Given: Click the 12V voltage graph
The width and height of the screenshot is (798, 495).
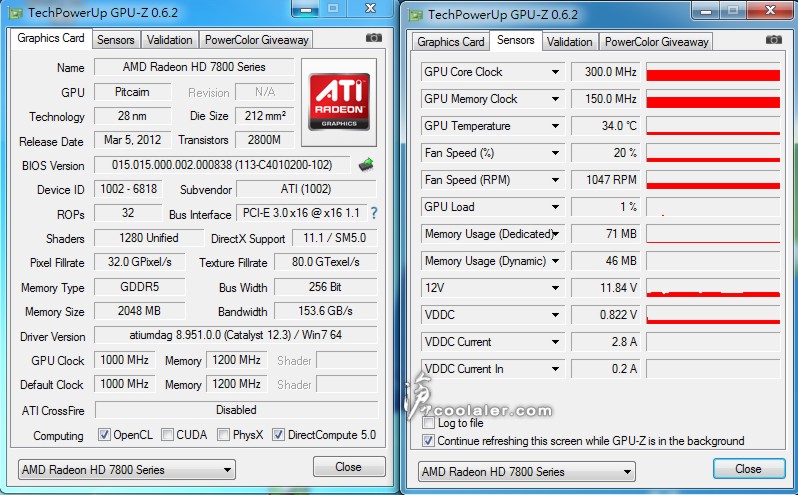Looking at the screenshot, I should pos(713,288).
